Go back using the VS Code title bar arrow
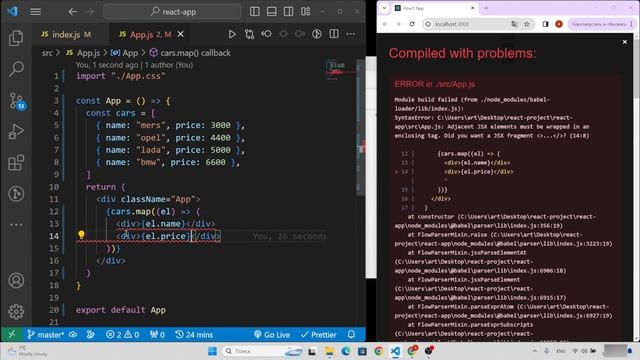 click(72, 12)
